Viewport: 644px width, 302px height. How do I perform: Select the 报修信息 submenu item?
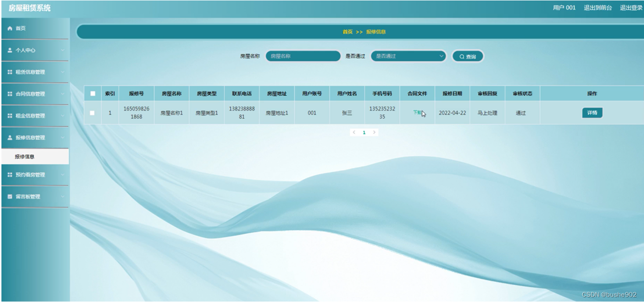[x=35, y=156]
